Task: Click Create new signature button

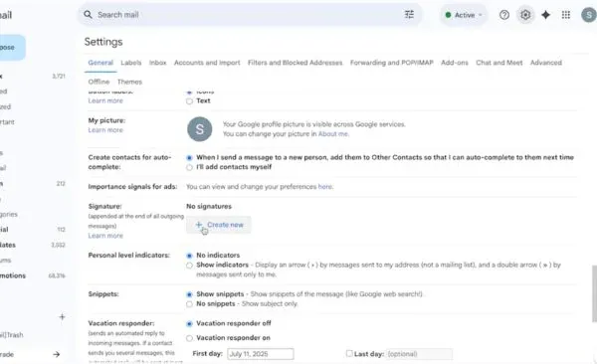Action: (x=219, y=225)
